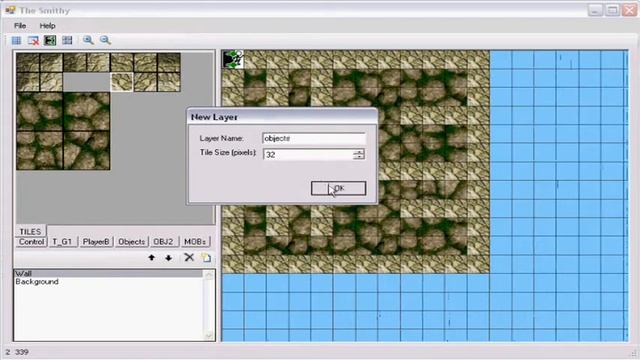This screenshot has width=640, height=360.
Task: Open the File menu
Action: click(20, 26)
